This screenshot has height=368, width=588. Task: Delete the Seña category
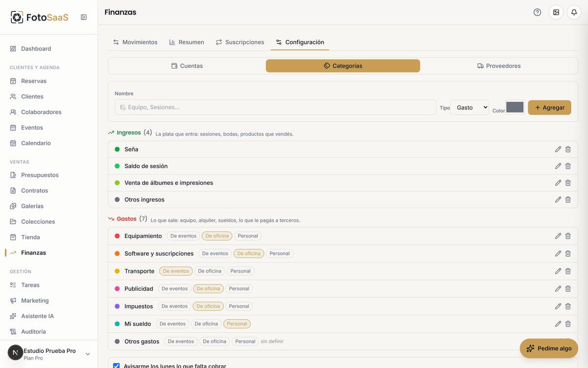coord(568,149)
